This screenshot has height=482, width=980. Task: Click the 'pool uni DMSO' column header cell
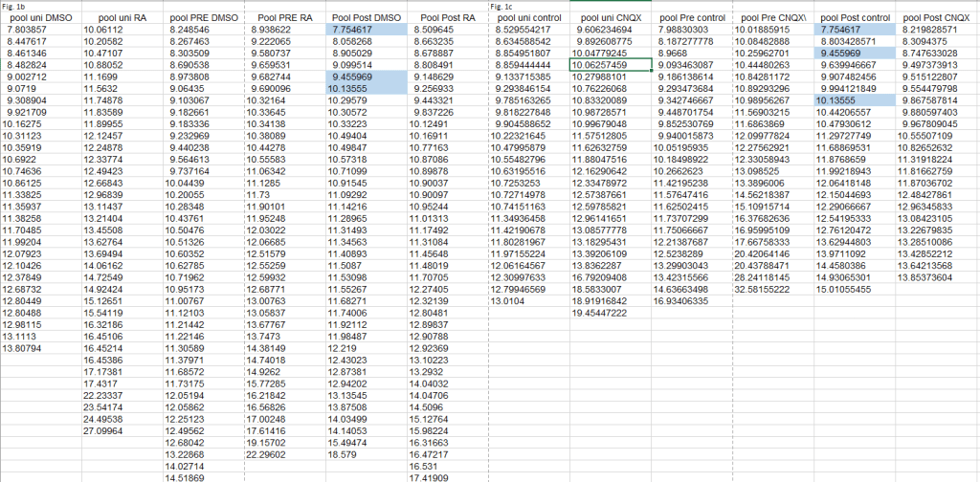(x=39, y=18)
